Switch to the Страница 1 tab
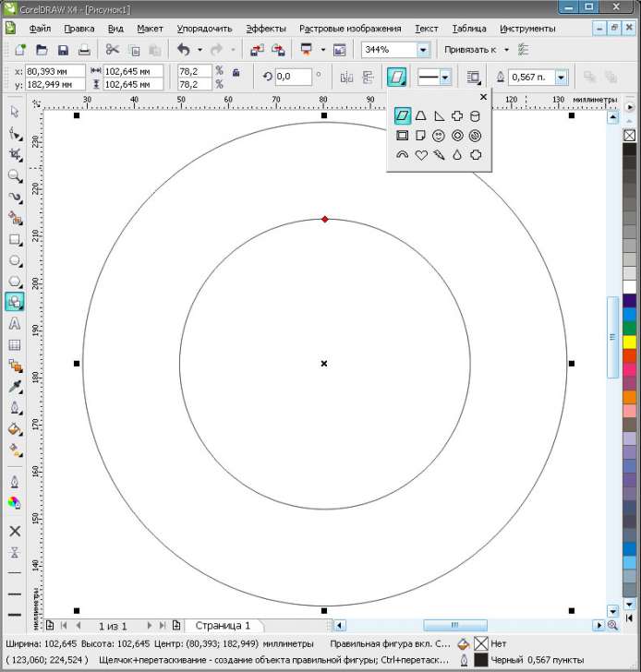Screen dimensions: 641x672 (223, 626)
